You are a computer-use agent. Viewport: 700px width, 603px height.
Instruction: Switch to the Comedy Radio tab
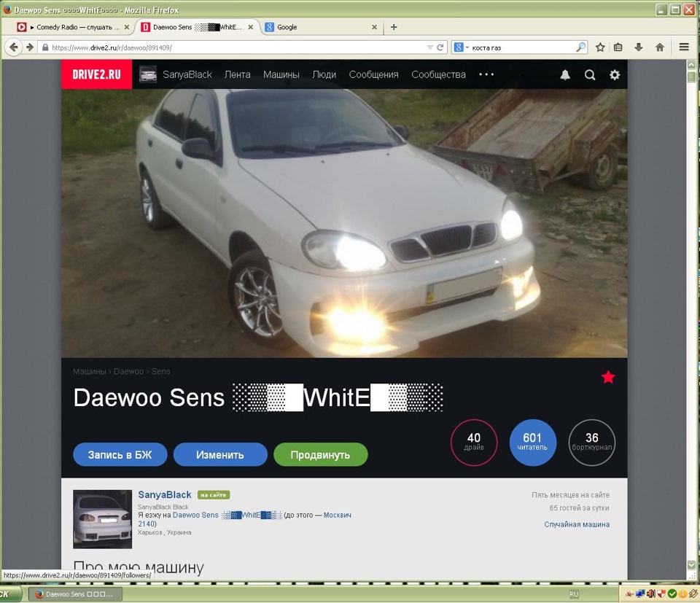pos(73,27)
